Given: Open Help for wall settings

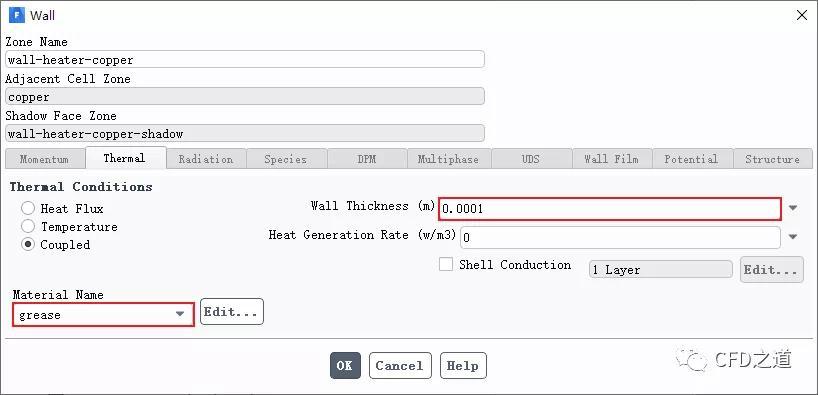Looking at the screenshot, I should [463, 365].
